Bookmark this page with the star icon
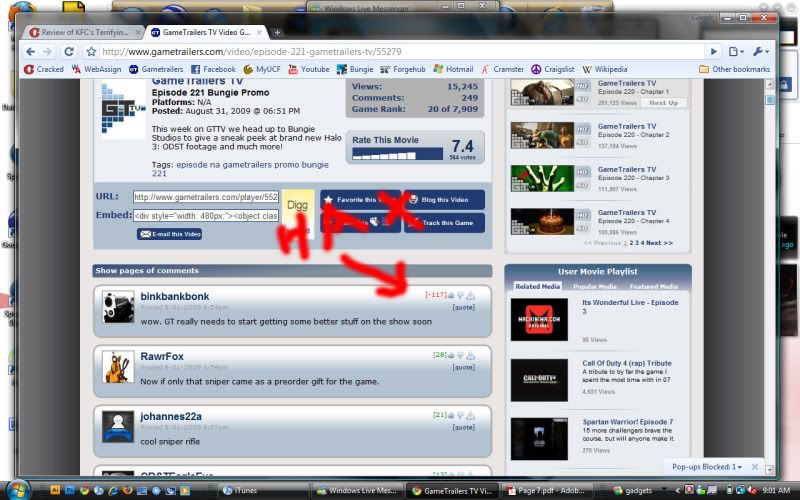Viewport: 800px width, 500px height. tap(91, 51)
